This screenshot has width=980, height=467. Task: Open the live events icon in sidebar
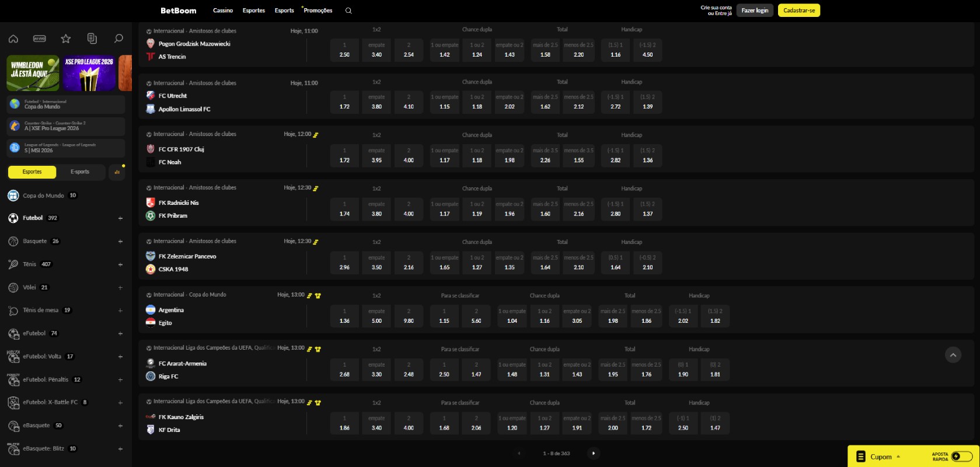(40, 39)
